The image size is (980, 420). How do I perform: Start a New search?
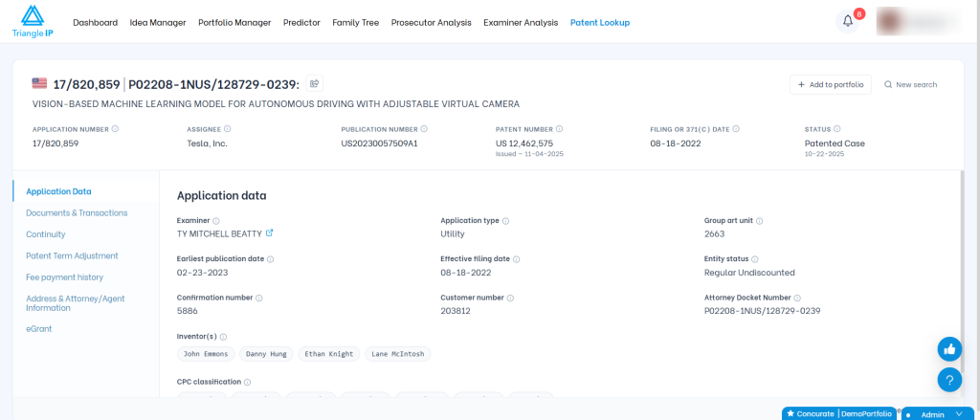coord(911,84)
